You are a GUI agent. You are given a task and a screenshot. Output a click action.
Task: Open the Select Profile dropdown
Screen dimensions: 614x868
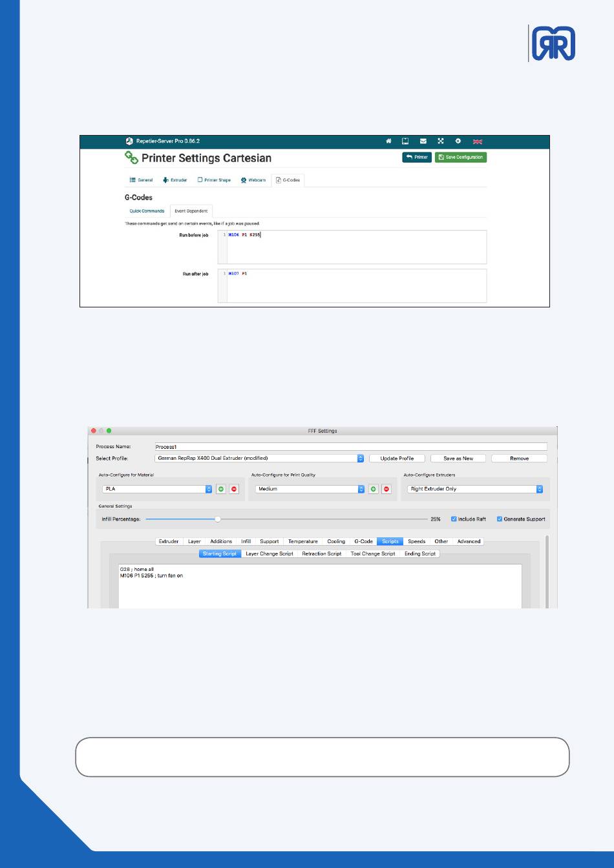point(260,459)
